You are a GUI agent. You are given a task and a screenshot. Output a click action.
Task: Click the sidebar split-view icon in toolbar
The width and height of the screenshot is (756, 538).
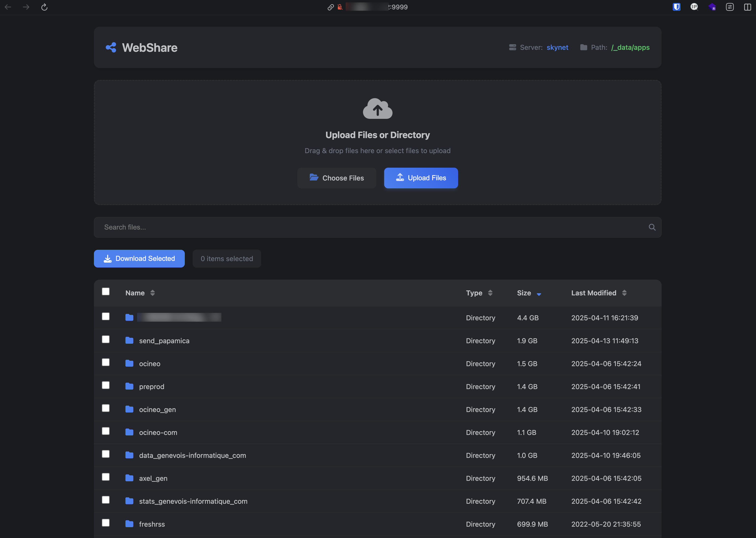tap(747, 7)
